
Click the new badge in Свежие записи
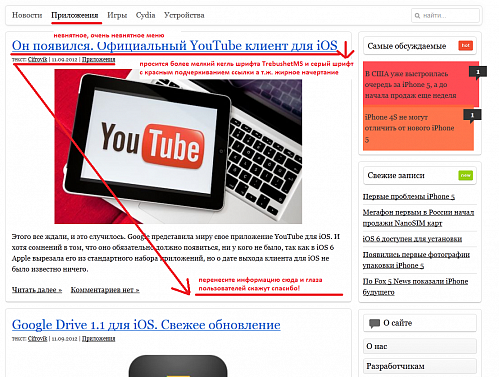pyautogui.click(x=465, y=175)
